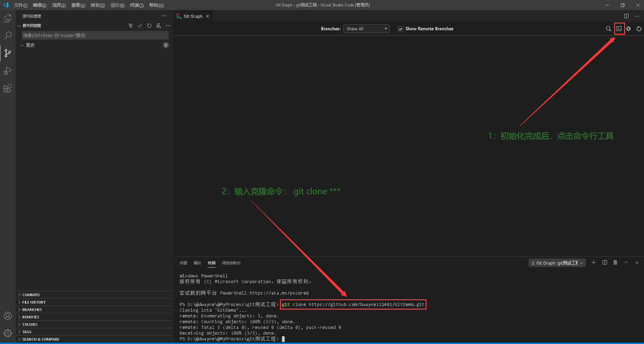Close the terminal panel

coord(637,263)
